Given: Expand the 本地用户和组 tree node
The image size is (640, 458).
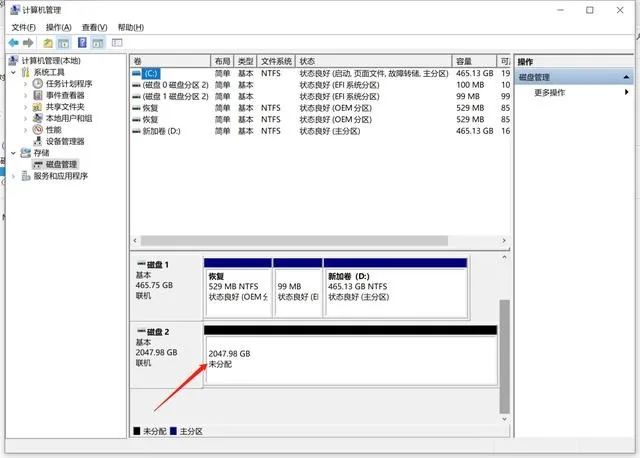Looking at the screenshot, I should (25, 118).
